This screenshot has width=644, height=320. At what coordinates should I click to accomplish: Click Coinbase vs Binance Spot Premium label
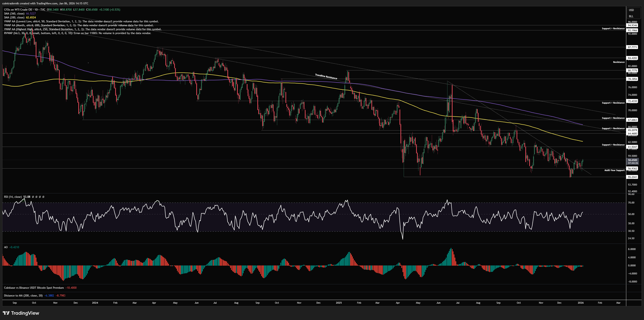pos(34,288)
